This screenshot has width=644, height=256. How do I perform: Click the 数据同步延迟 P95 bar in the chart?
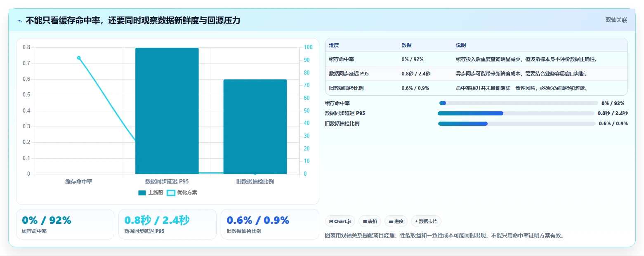coord(167,111)
